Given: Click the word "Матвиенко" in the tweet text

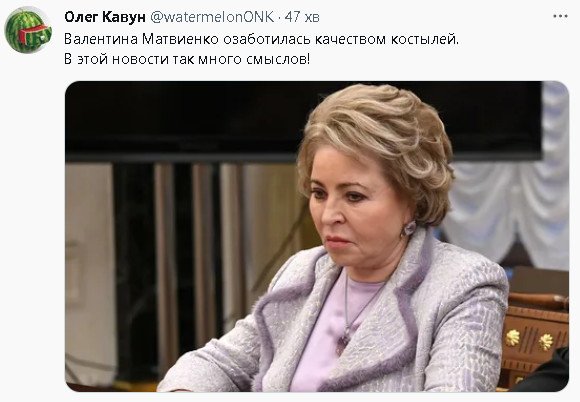Looking at the screenshot, I should (x=181, y=39).
